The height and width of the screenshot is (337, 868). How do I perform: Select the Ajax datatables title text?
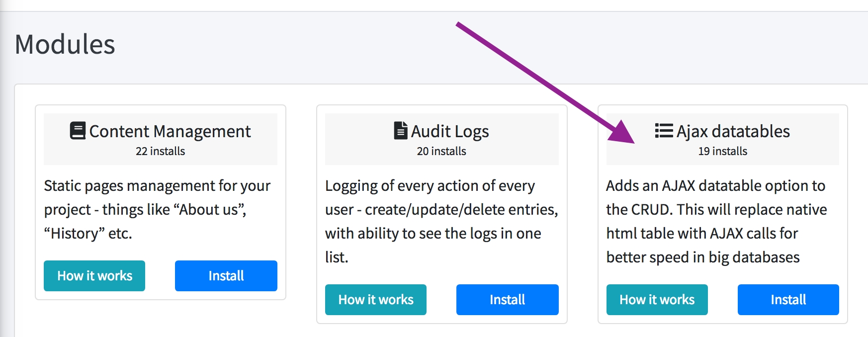point(733,131)
